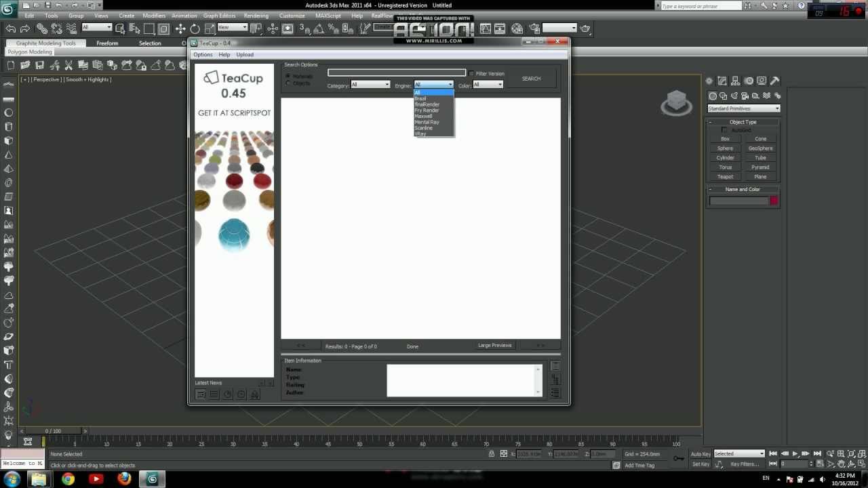Open the Display command panel tab
The height and width of the screenshot is (488, 868).
point(762,81)
